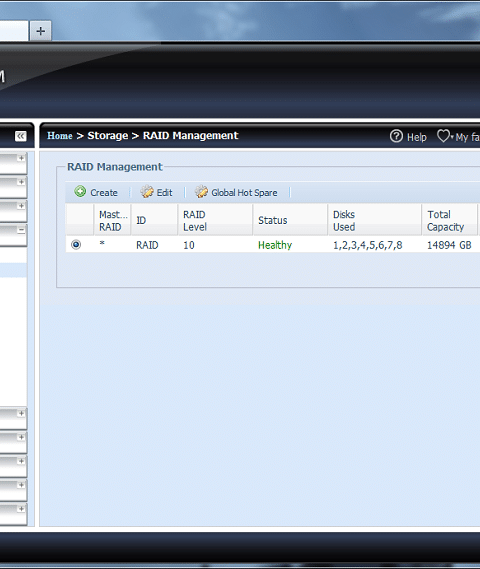Open a new browser tab with plus button
480x569 pixels.
tap(41, 31)
